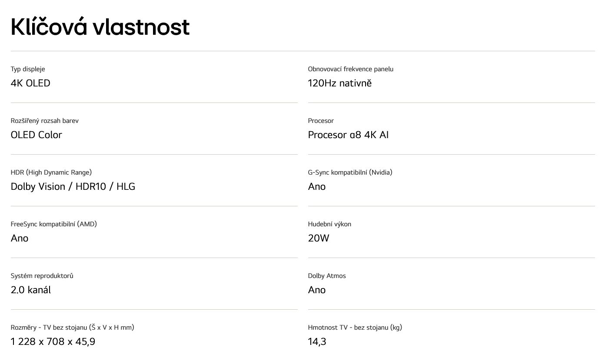Click the OLED Color value
Image resolution: width=602 pixels, height=364 pixels.
pos(37,135)
